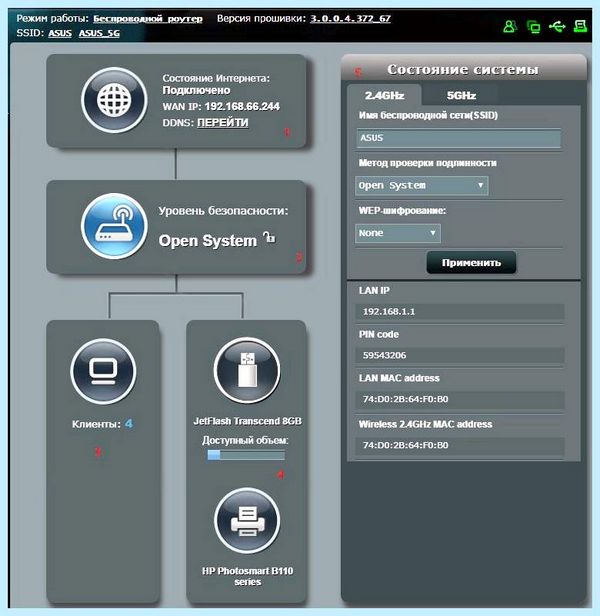
Task: Open the Internet status globe icon
Action: click(x=114, y=100)
